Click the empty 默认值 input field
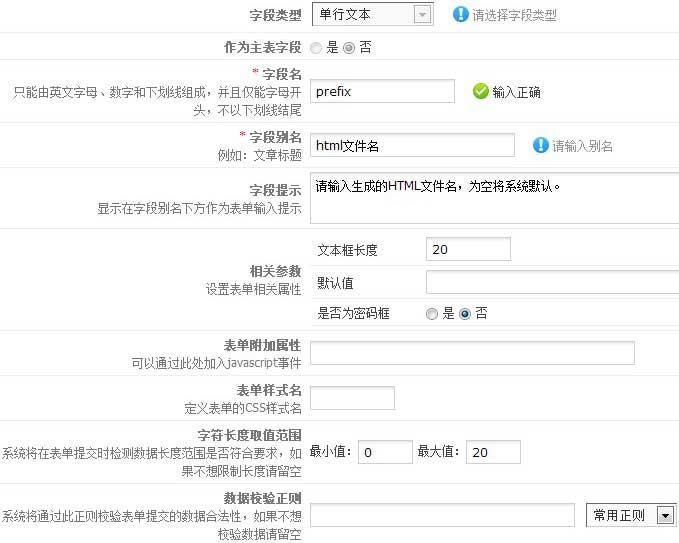 [553, 282]
